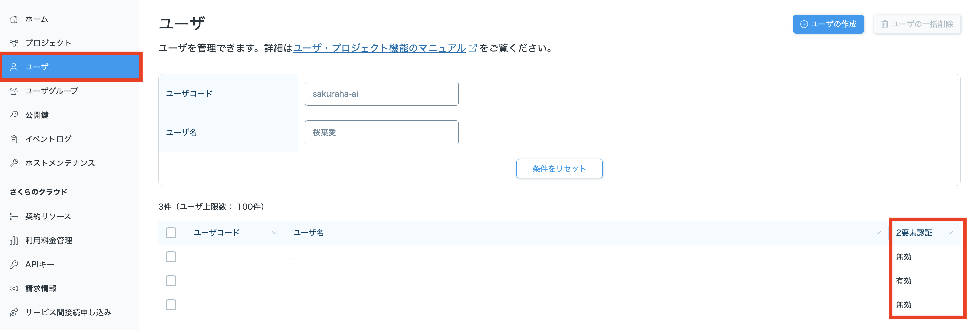Click 無効 in the first user row

pos(904,257)
